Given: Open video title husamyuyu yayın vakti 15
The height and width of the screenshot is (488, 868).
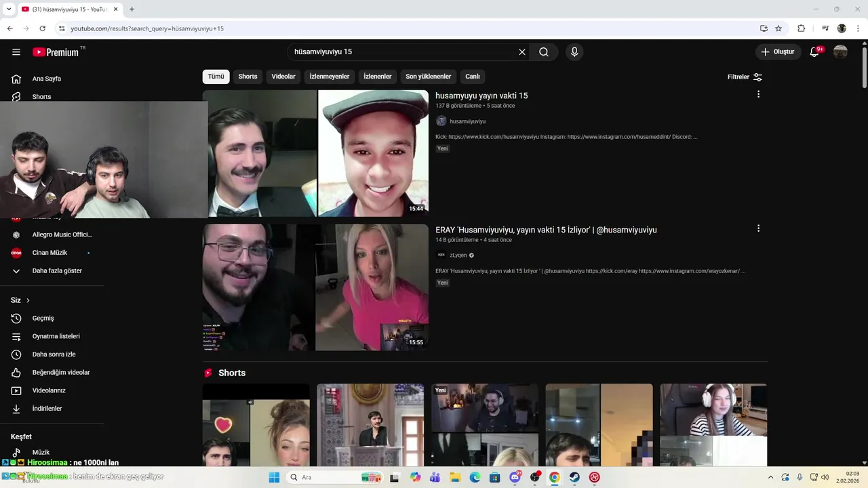Looking at the screenshot, I should click(x=481, y=96).
